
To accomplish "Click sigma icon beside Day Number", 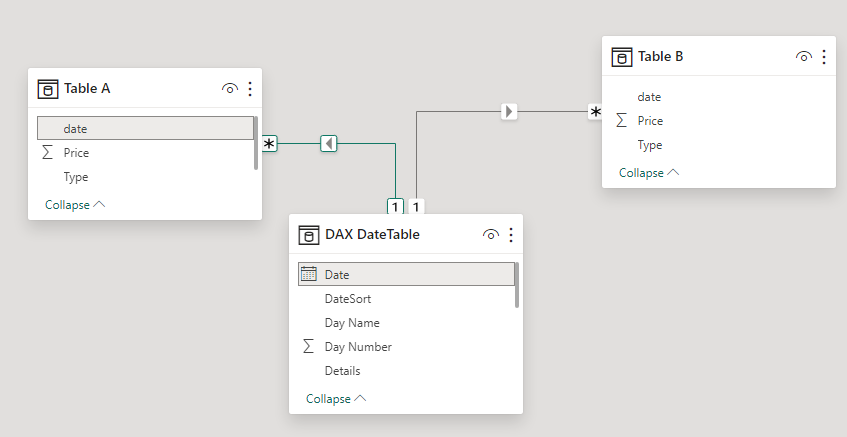I will pos(308,346).
